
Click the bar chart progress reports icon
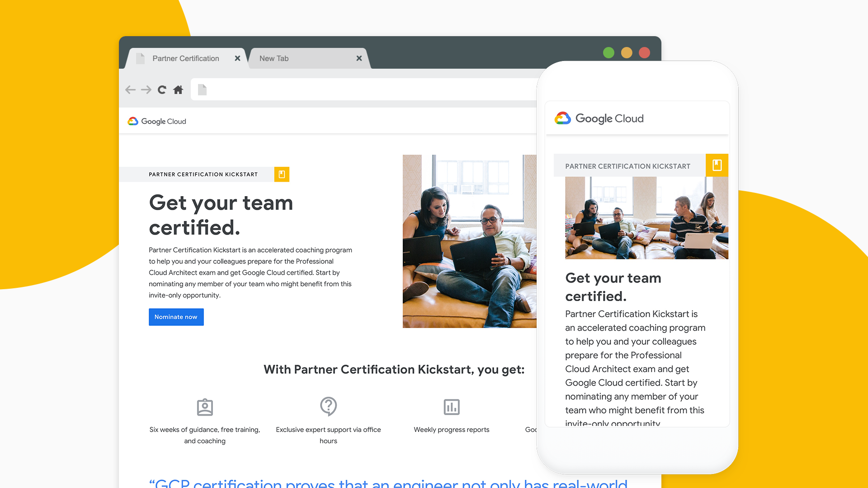click(x=452, y=407)
